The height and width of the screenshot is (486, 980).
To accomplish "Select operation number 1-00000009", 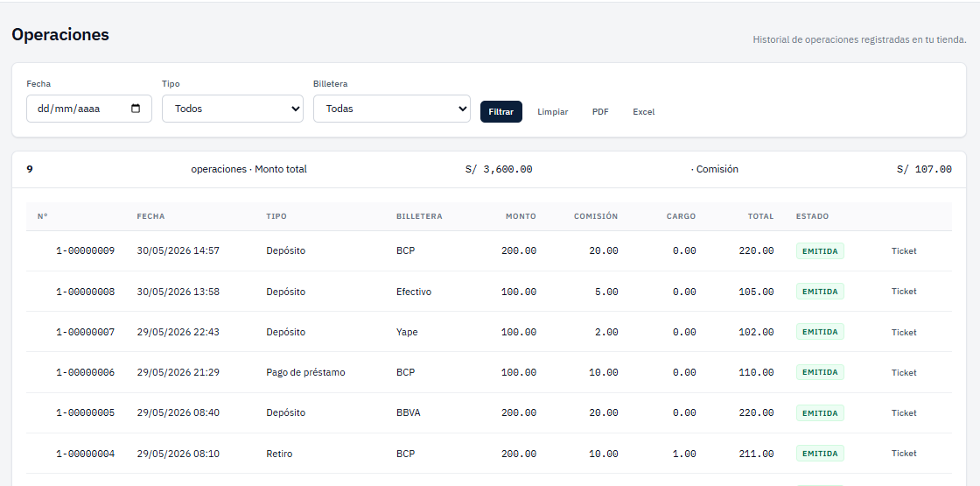I will point(86,250).
